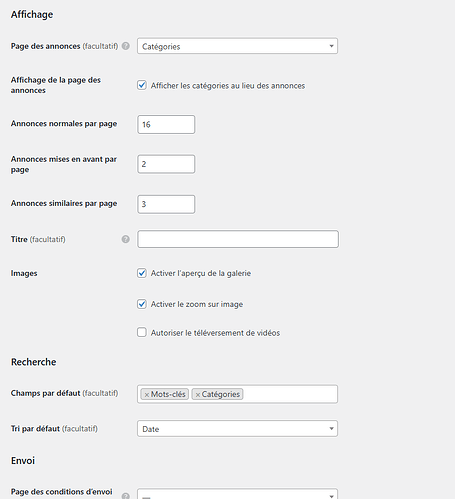This screenshot has height=499, width=455.
Task: Toggle Activer l'aperçu de la galerie
Action: (x=142, y=273)
